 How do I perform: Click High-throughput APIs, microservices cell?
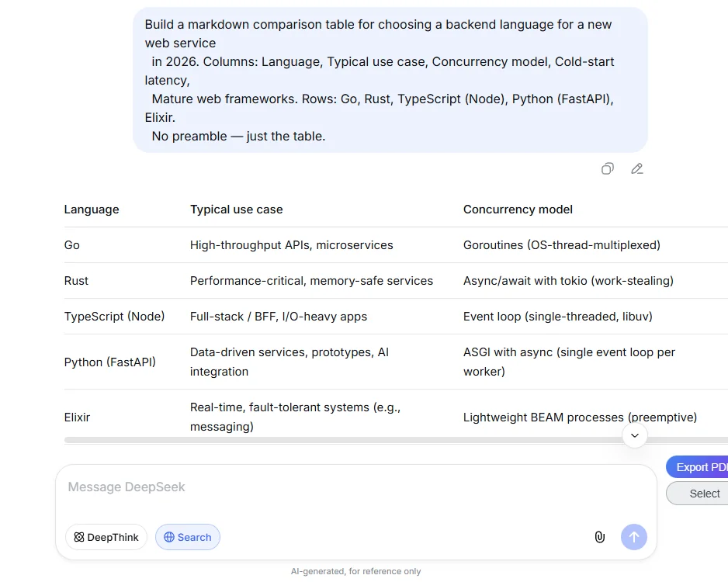click(292, 245)
